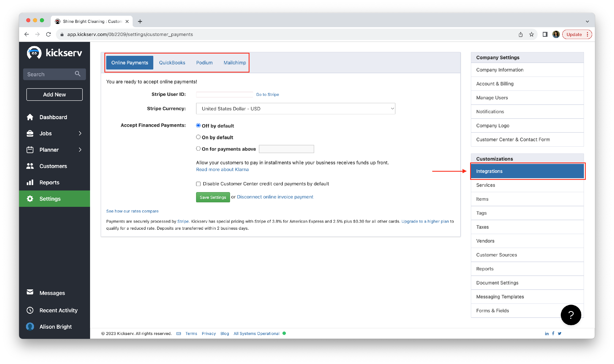Click the Customers people icon
The image size is (614, 364).
(30, 166)
